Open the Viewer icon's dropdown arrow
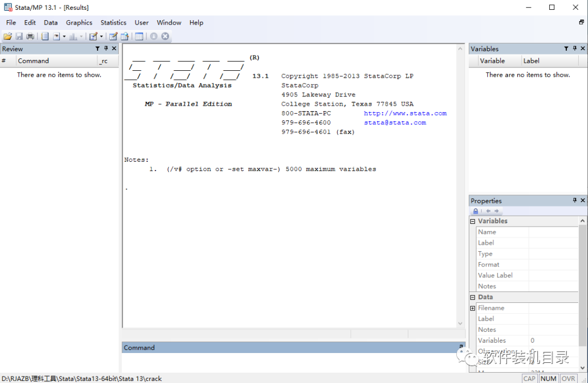Screen dimensions: 588x383 pyautogui.click(x=64, y=37)
